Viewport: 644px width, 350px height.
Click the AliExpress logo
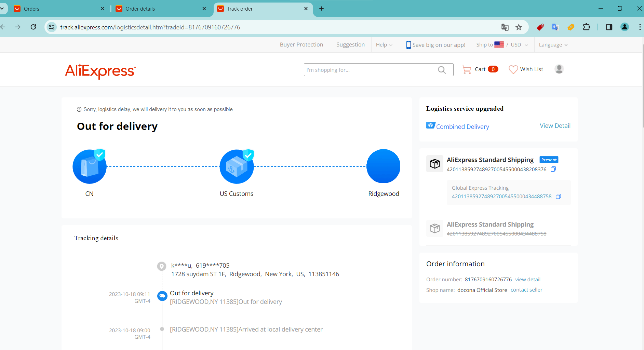[x=100, y=71]
